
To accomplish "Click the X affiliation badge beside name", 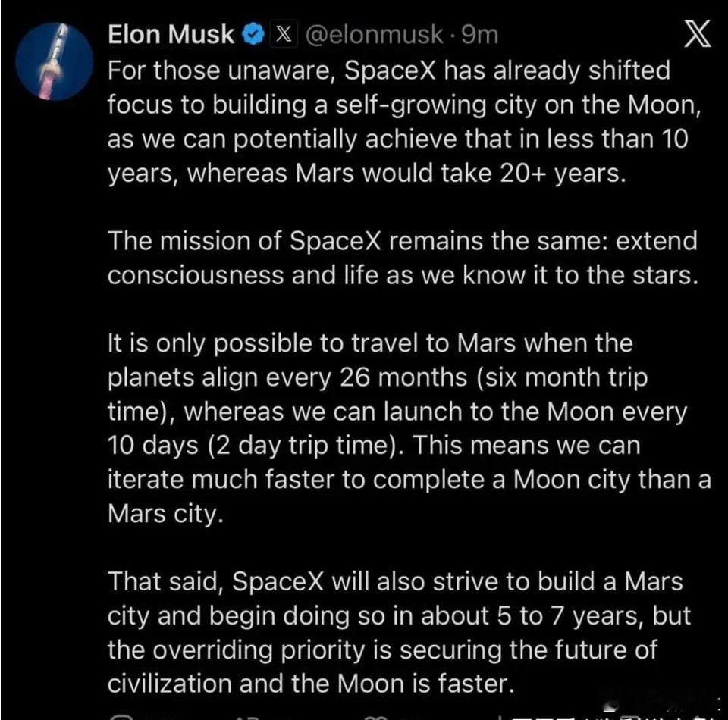I will pyautogui.click(x=283, y=34).
